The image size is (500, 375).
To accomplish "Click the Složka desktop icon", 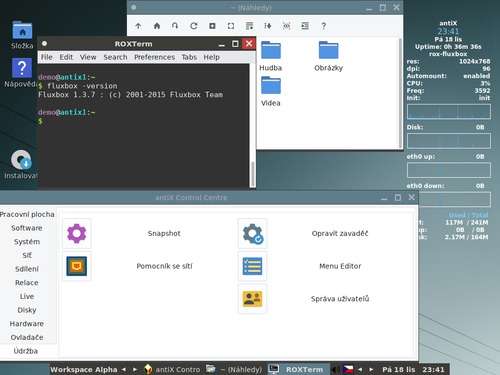I will 22,30.
